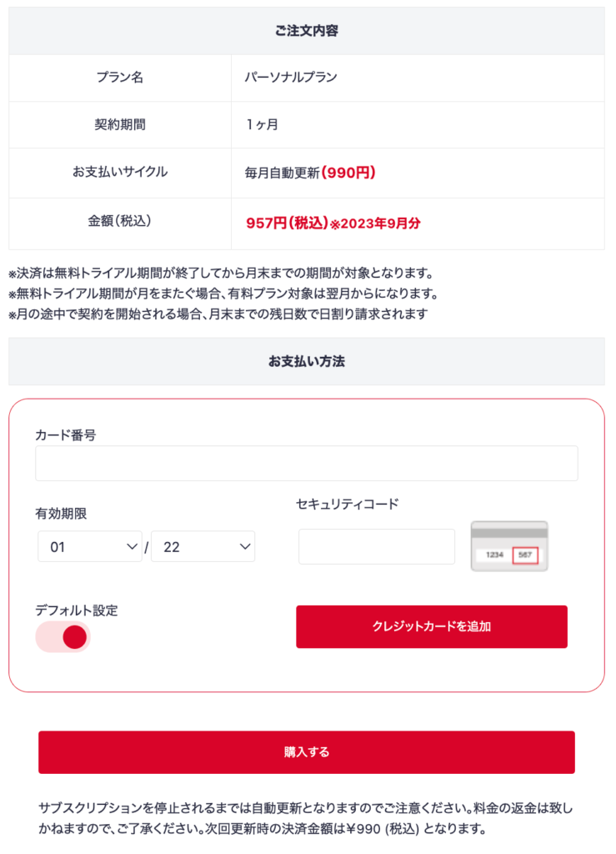Open the expiry month dropdown showing 01
This screenshot has height=854, width=616.
[90, 547]
